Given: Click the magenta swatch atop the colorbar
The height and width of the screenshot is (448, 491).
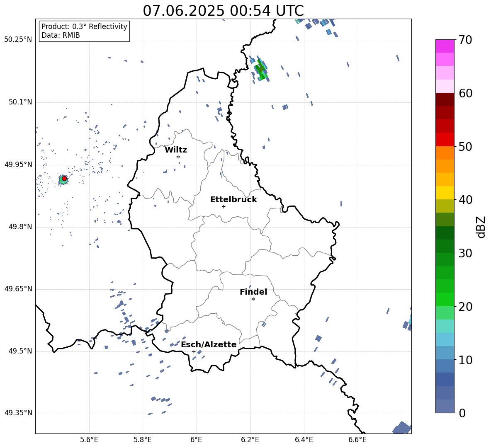Looking at the screenshot, I should pos(445,46).
